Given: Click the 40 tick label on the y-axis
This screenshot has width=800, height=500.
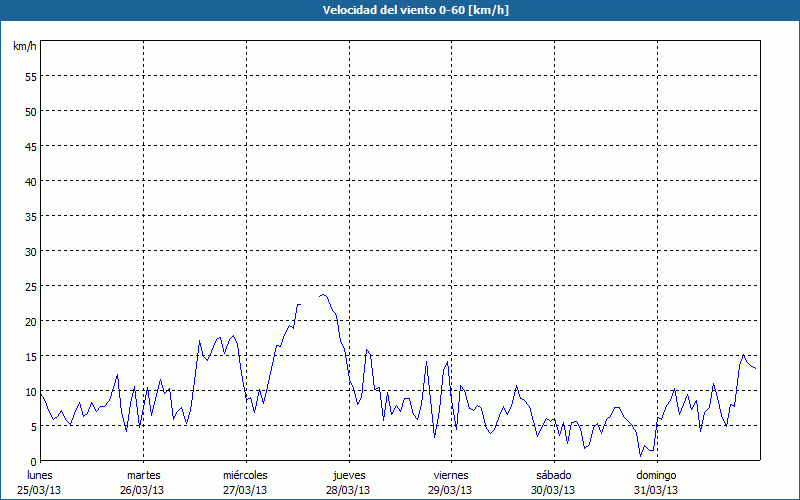Looking at the screenshot, I should click(x=30, y=181).
